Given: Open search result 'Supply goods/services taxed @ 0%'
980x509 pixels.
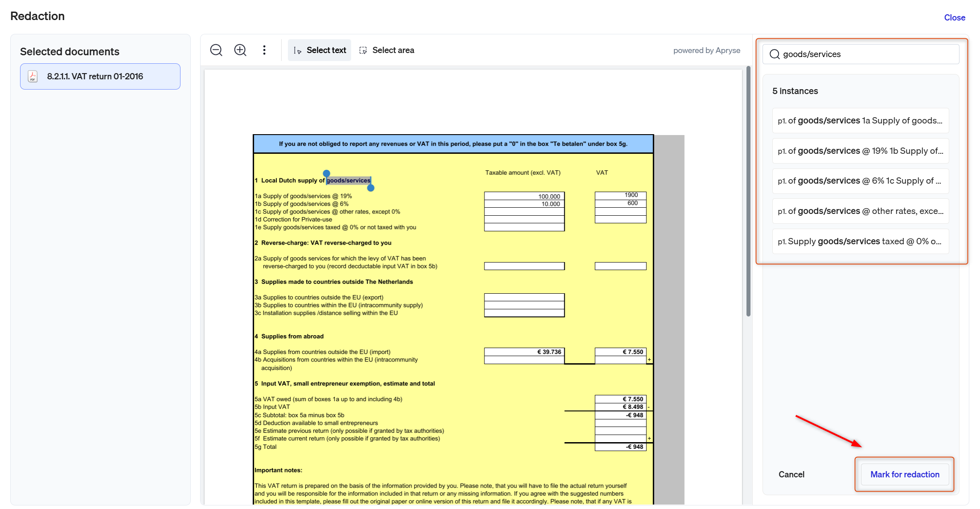Looking at the screenshot, I should click(860, 241).
